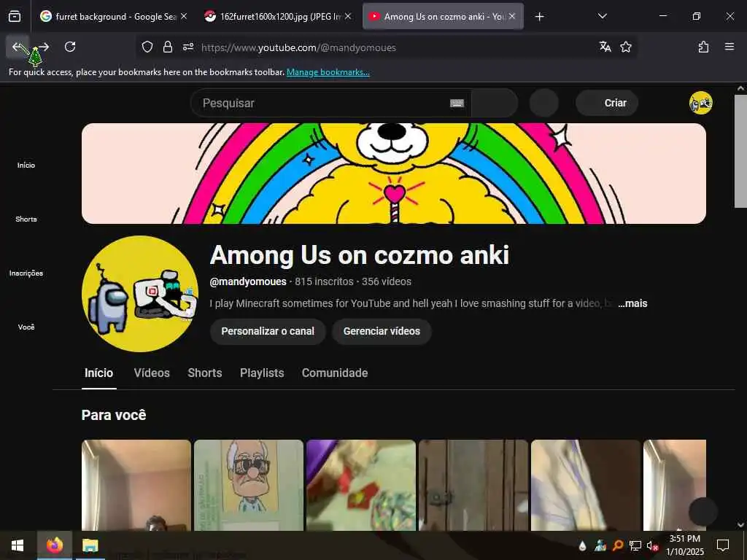Open the Manage bookmarks link
The height and width of the screenshot is (560, 747).
tap(328, 72)
